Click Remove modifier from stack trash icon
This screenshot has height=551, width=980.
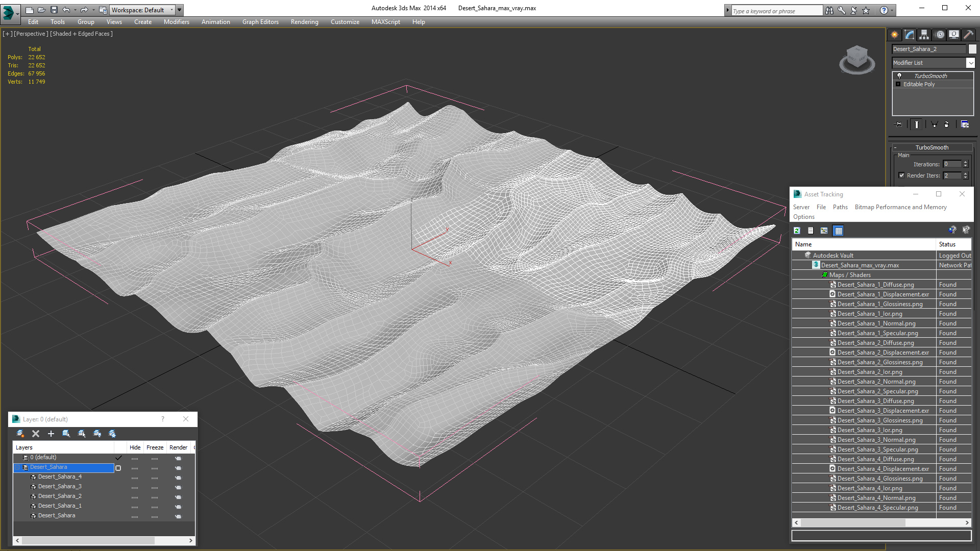(946, 124)
